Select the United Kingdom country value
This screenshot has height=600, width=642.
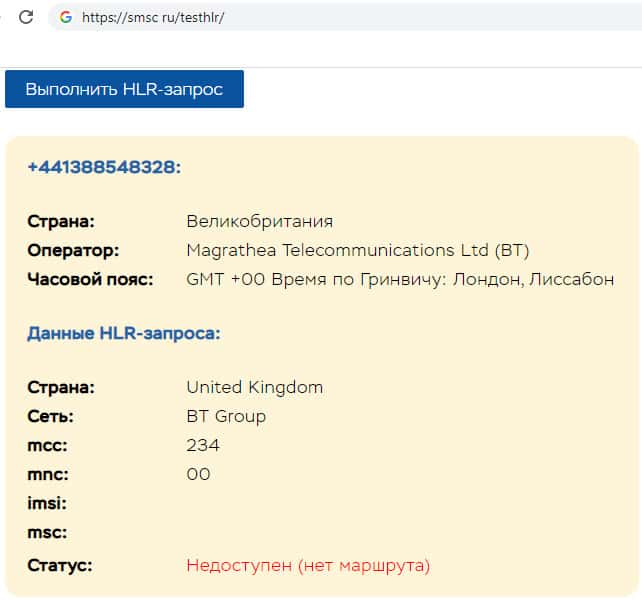(x=254, y=387)
